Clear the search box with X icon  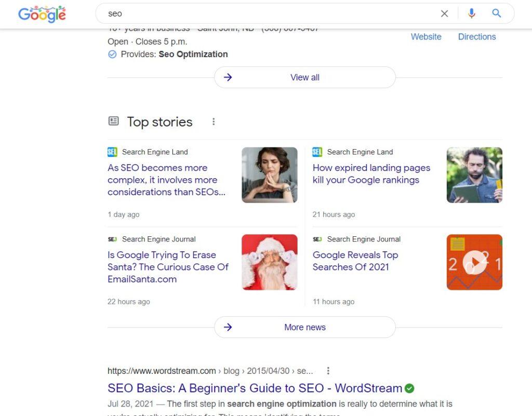pos(444,14)
